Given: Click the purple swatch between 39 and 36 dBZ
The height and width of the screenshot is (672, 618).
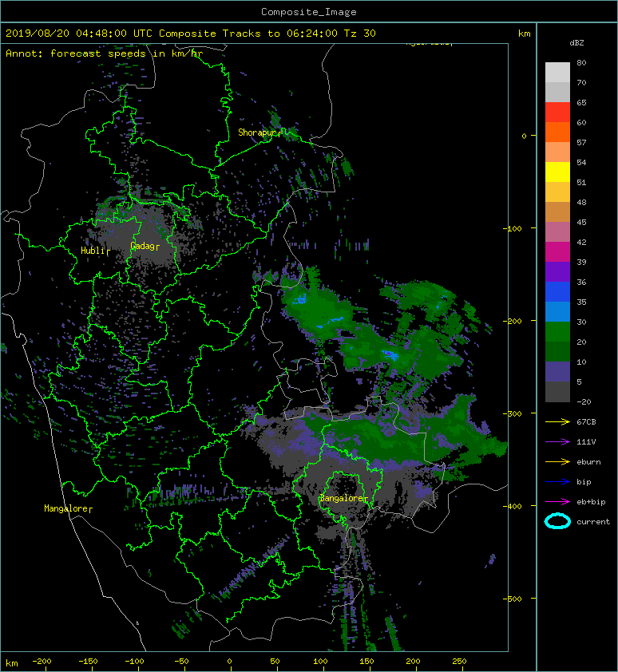Looking at the screenshot, I should pos(557,272).
